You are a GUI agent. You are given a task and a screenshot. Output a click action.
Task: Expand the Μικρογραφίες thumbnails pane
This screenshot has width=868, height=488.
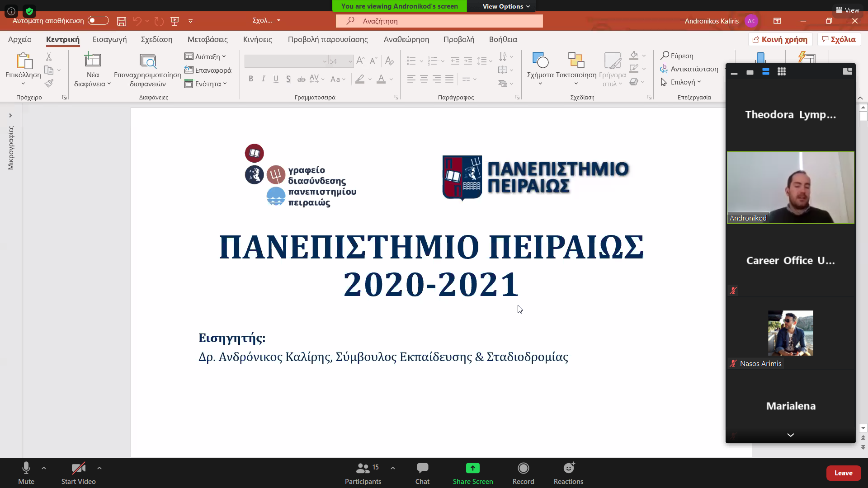(x=10, y=116)
